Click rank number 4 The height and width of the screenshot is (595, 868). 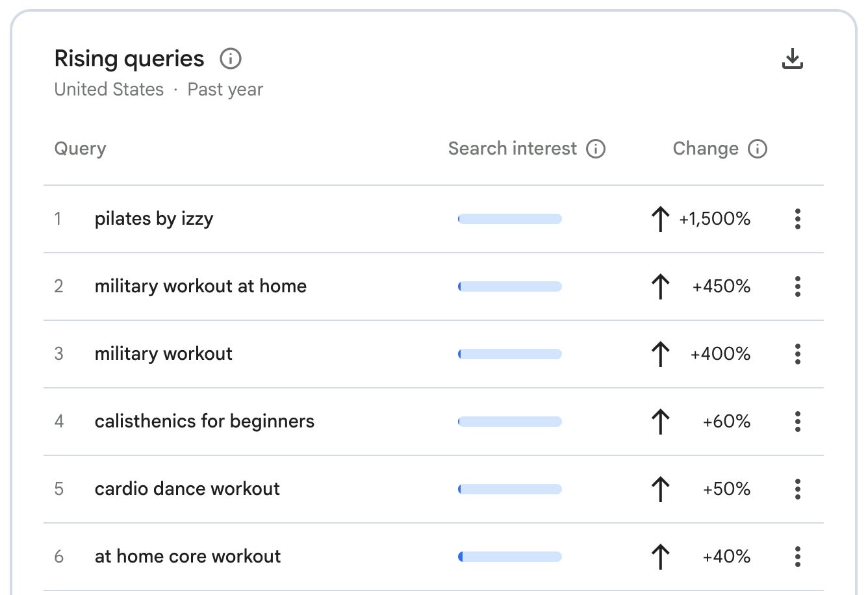(58, 422)
